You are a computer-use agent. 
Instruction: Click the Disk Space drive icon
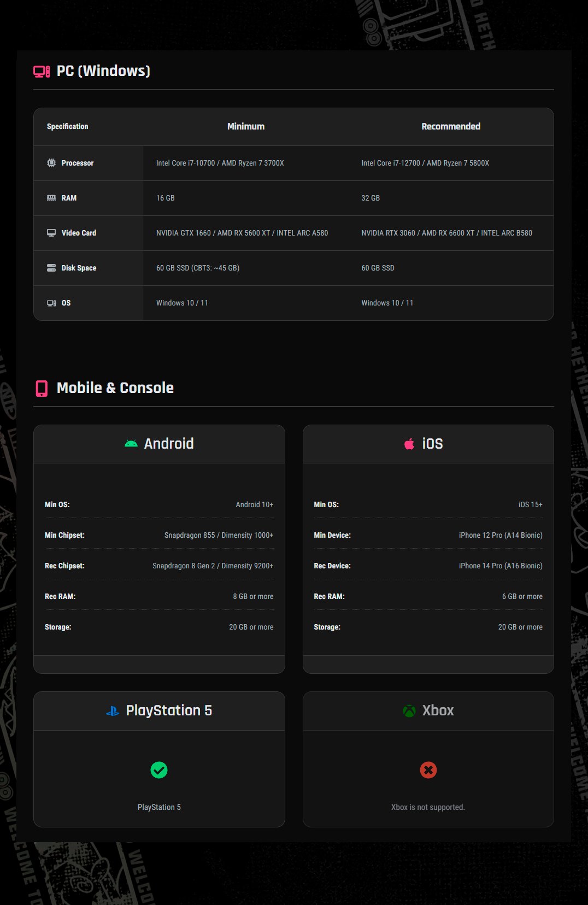51,268
